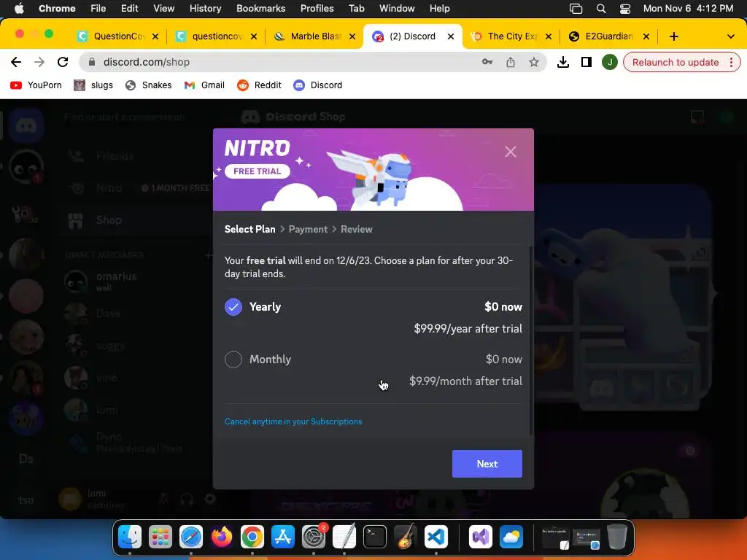The height and width of the screenshot is (560, 747).
Task: Switch to the first QuestionCove tab
Action: click(x=119, y=36)
